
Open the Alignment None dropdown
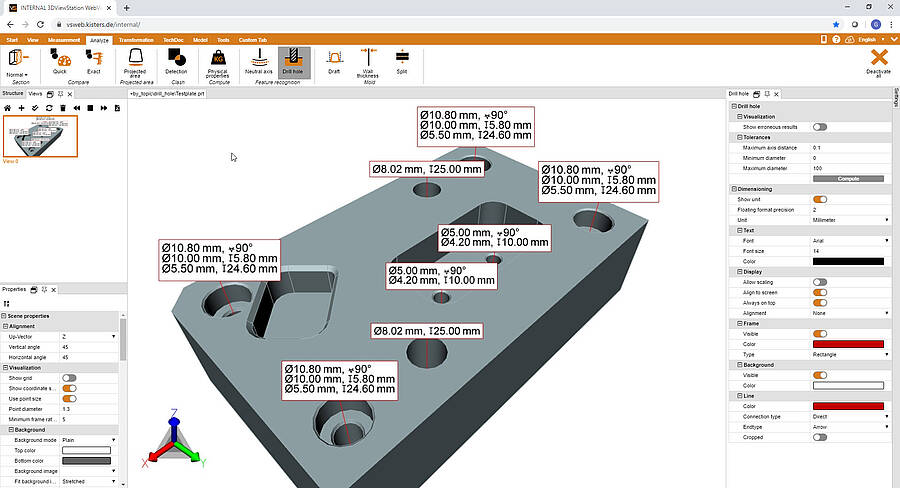click(851, 313)
